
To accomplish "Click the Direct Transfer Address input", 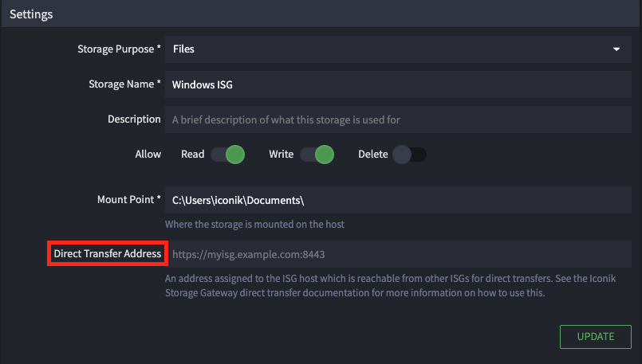I will coord(398,254).
